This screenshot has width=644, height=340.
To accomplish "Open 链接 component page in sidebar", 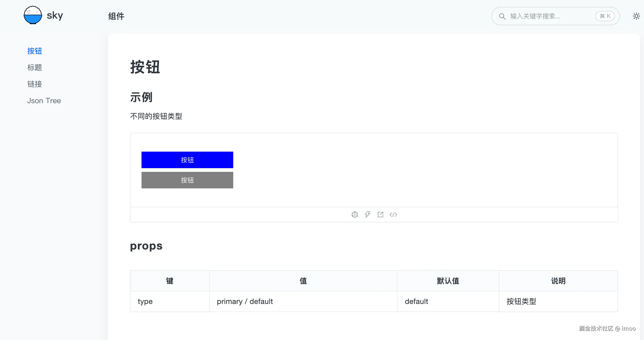I will click(x=34, y=84).
